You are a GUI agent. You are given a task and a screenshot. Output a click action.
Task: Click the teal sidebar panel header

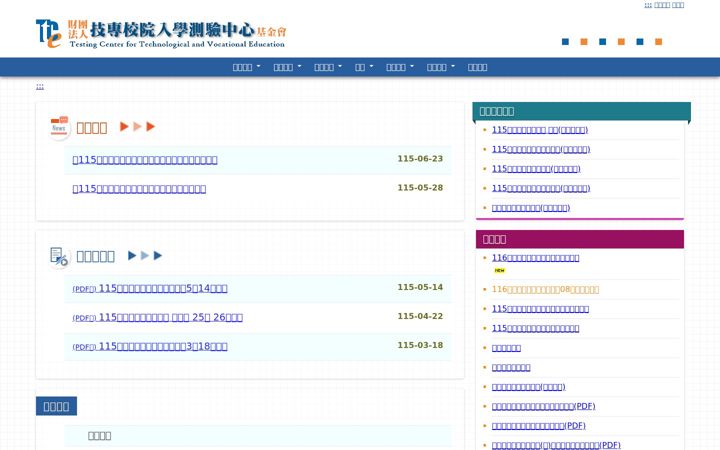(581, 111)
